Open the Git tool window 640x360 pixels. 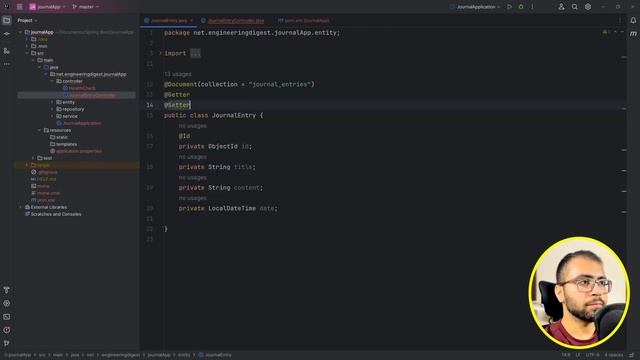[7, 343]
